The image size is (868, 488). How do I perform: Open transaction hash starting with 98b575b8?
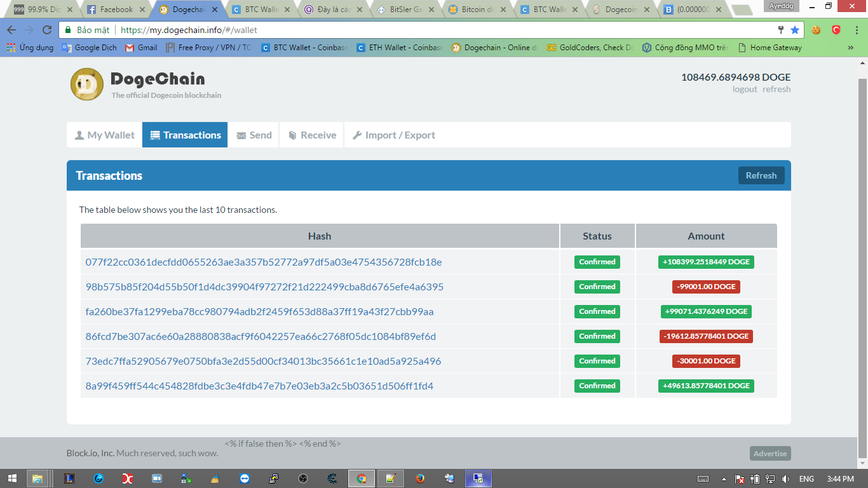tap(264, 287)
